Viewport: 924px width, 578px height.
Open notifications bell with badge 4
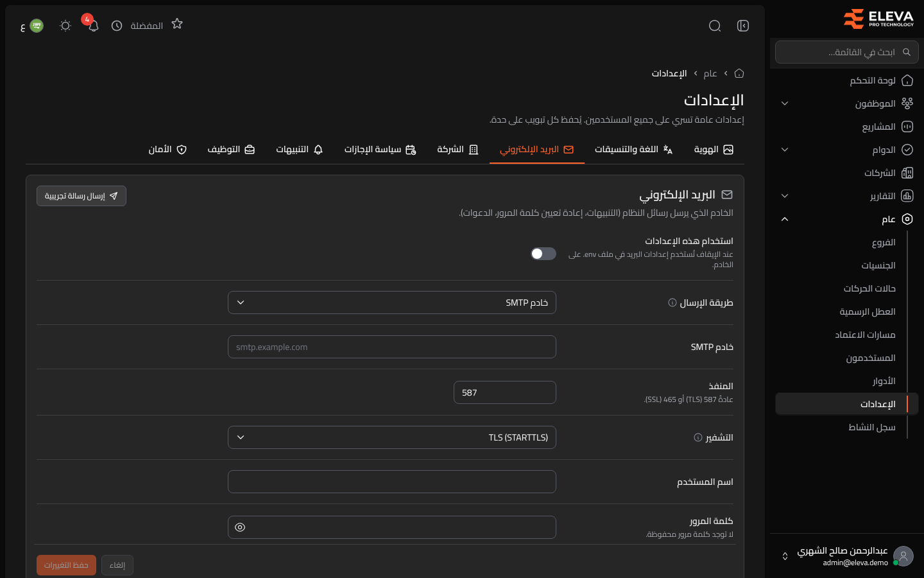tap(93, 26)
